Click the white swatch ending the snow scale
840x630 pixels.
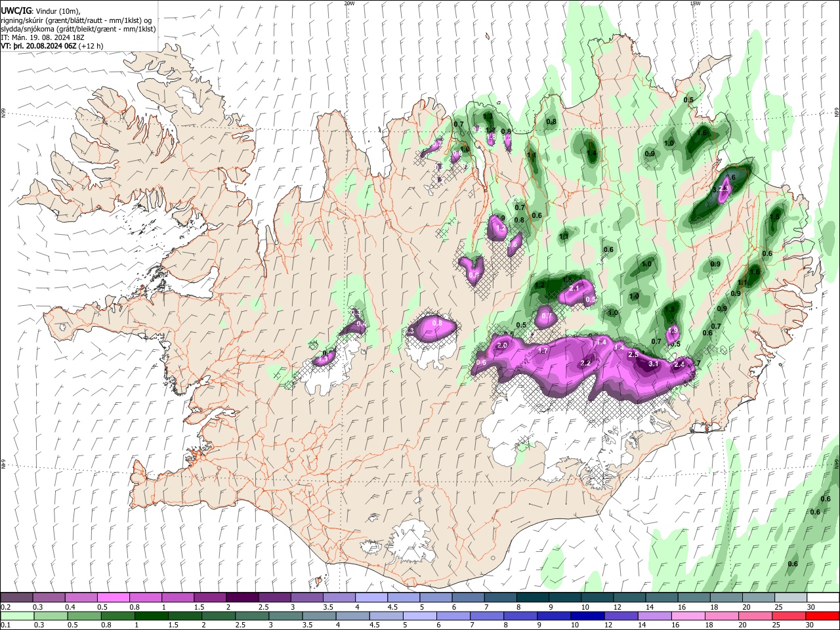pyautogui.click(x=823, y=598)
